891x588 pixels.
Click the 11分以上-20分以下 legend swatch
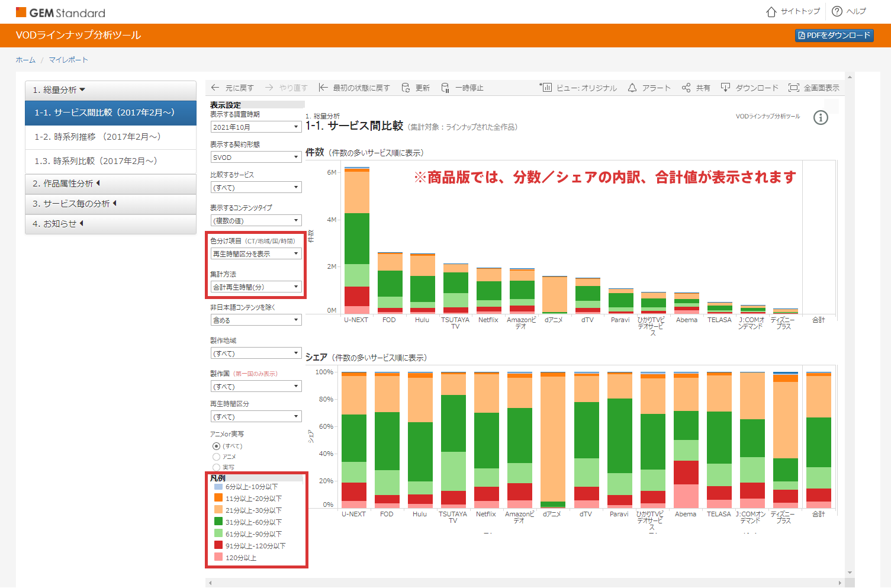[218, 498]
